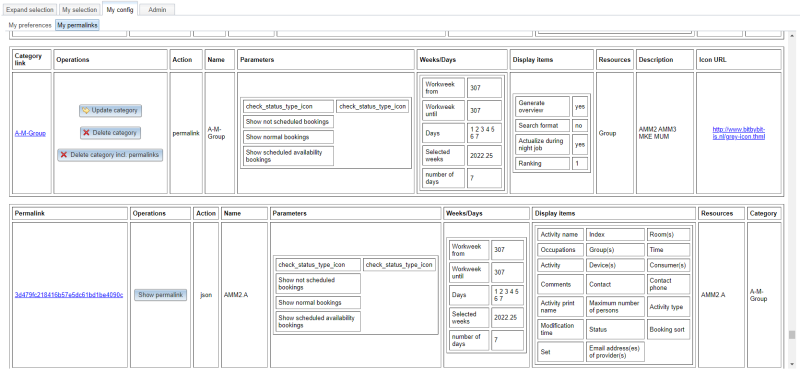The width and height of the screenshot is (800, 371).
Task: Select the My config tab
Action: pyautogui.click(x=119, y=9)
